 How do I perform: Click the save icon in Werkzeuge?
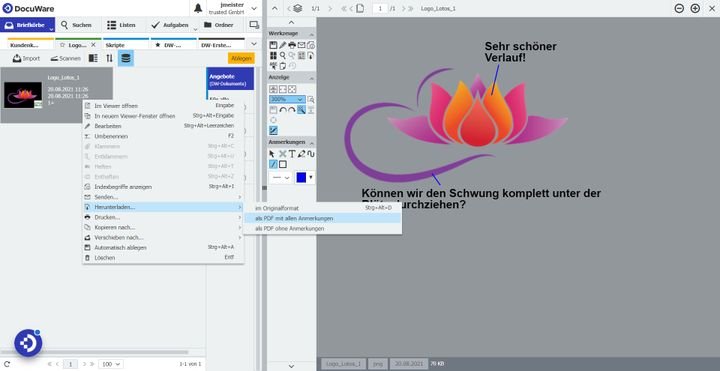[x=273, y=45]
